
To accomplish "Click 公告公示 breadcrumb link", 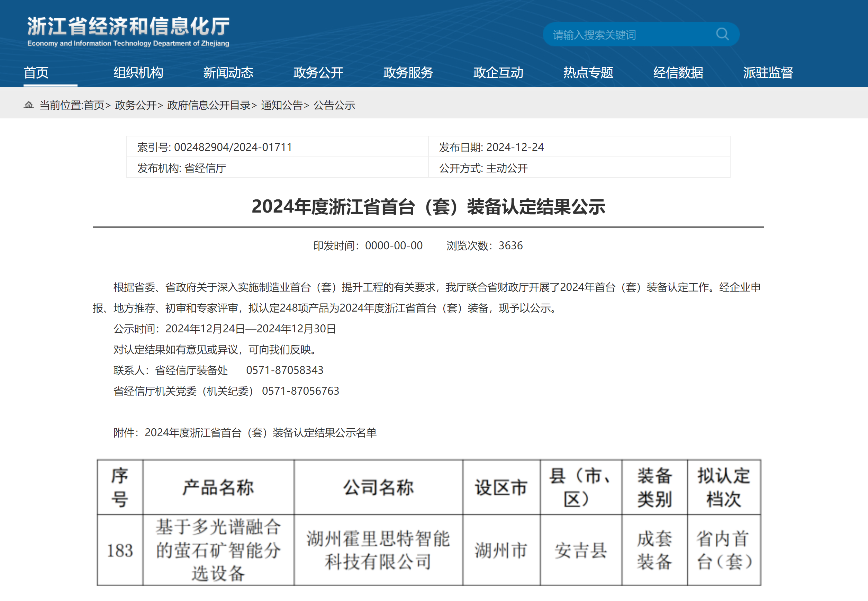I will pyautogui.click(x=334, y=105).
